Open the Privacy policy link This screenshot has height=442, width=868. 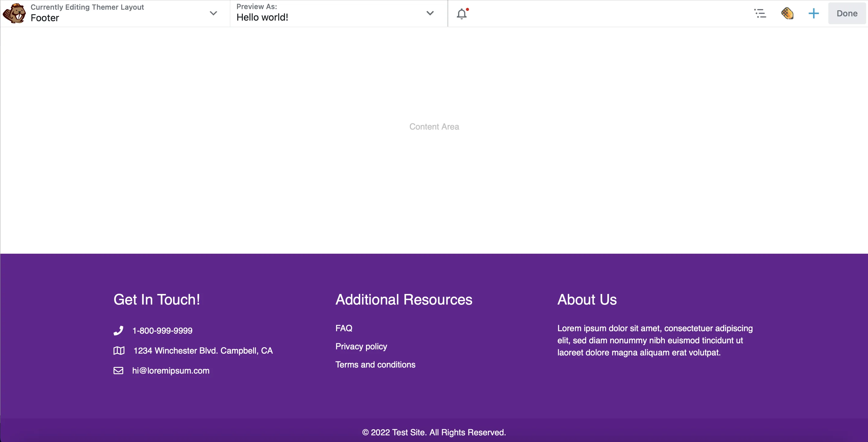pyautogui.click(x=361, y=346)
